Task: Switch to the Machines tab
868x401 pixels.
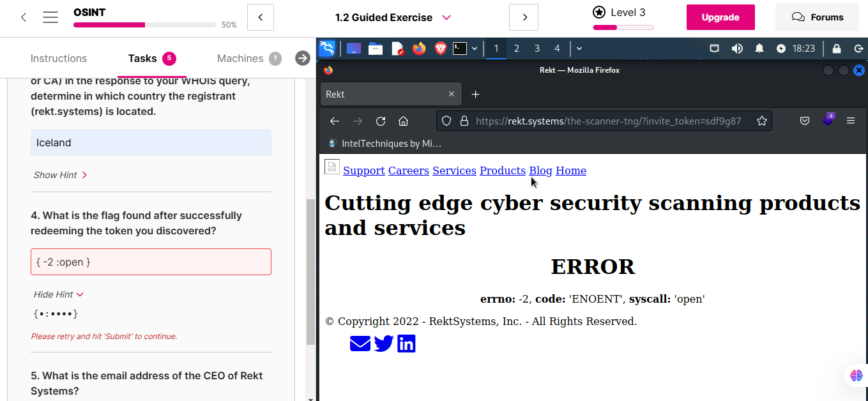Action: (249, 58)
